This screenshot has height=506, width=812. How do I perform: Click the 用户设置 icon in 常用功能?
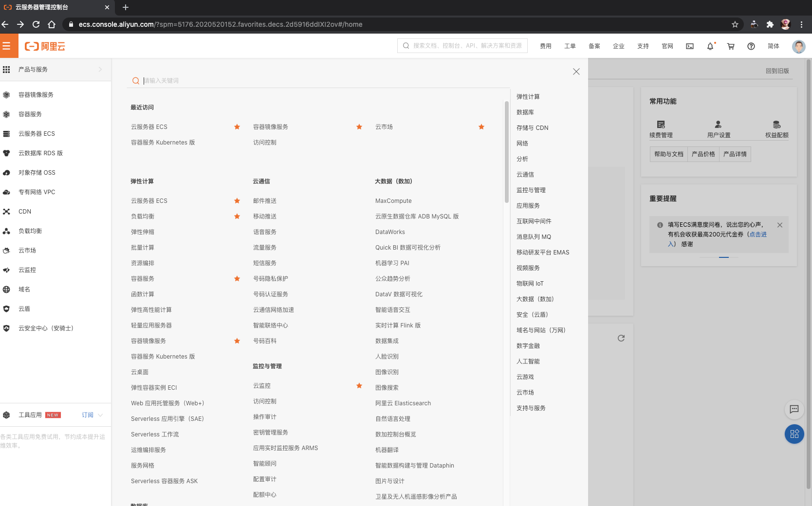(x=718, y=125)
